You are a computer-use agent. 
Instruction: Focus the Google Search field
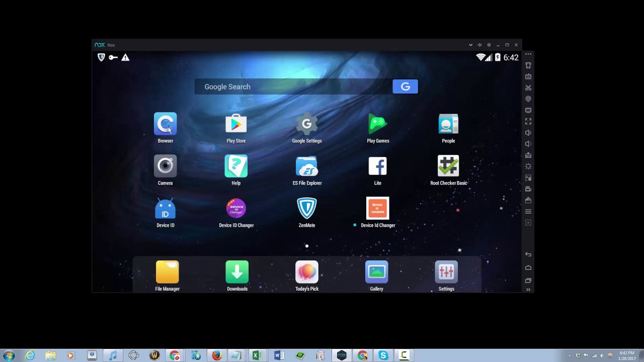[x=294, y=86]
